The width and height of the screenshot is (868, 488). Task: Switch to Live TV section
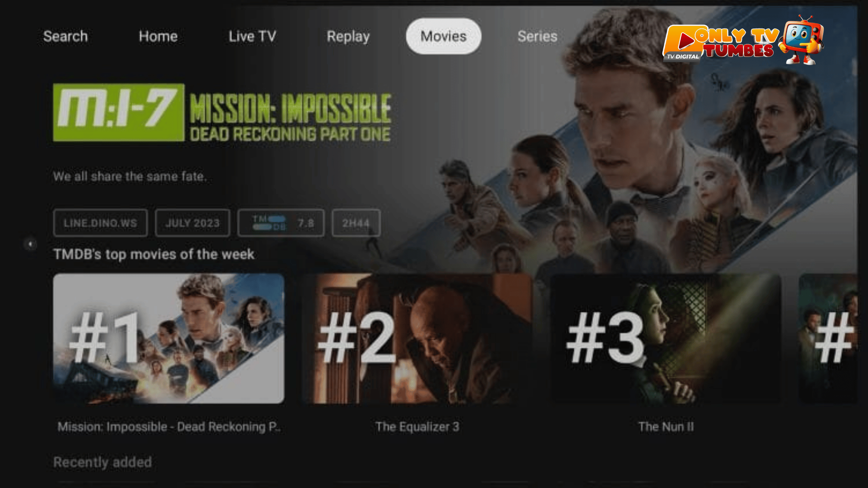(x=252, y=36)
